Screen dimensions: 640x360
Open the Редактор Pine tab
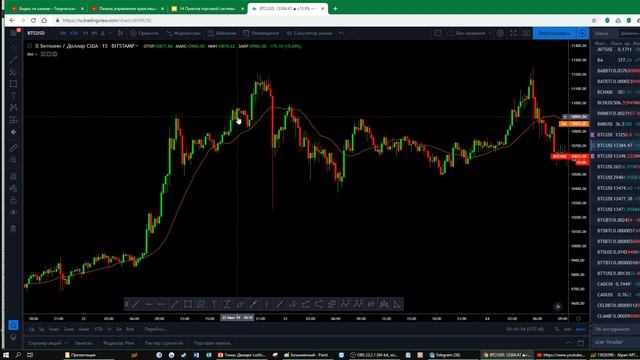[119, 343]
